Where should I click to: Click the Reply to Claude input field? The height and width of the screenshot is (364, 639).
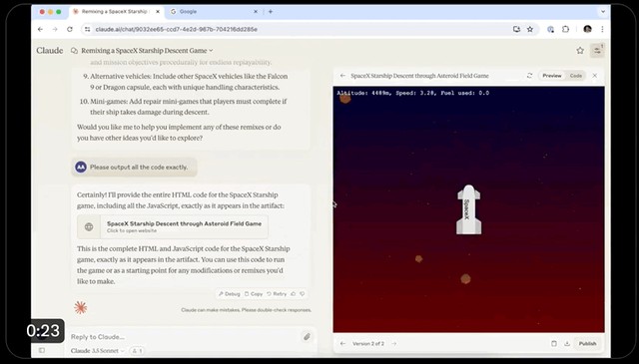pos(184,337)
